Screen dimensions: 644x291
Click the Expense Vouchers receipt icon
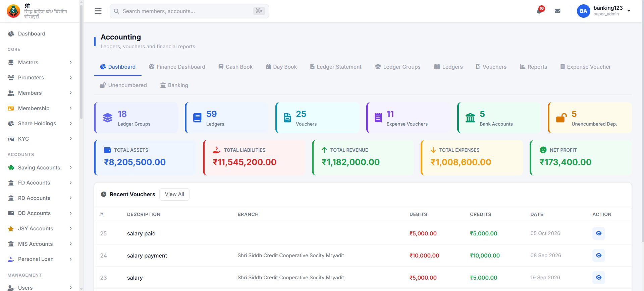[x=378, y=118]
